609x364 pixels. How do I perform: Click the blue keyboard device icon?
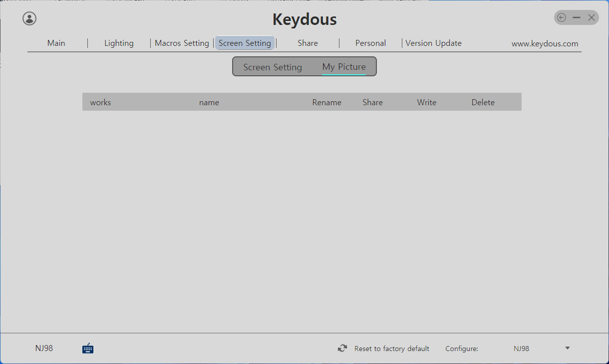click(88, 348)
